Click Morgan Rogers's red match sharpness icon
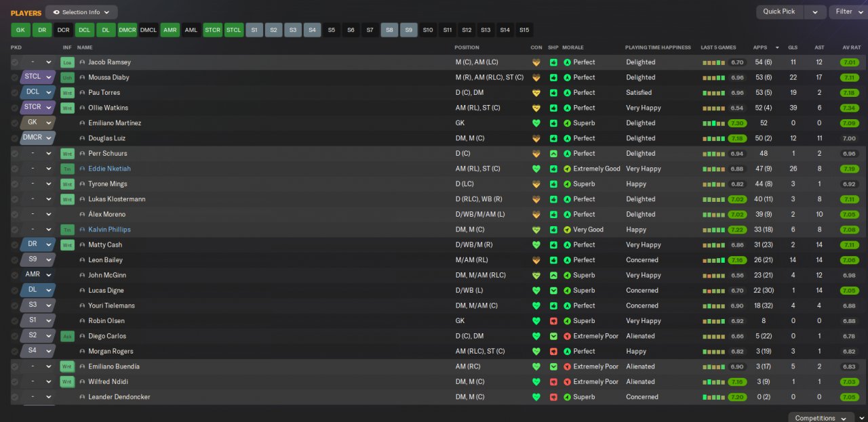Image resolution: width=868 pixels, height=422 pixels. 553,352
